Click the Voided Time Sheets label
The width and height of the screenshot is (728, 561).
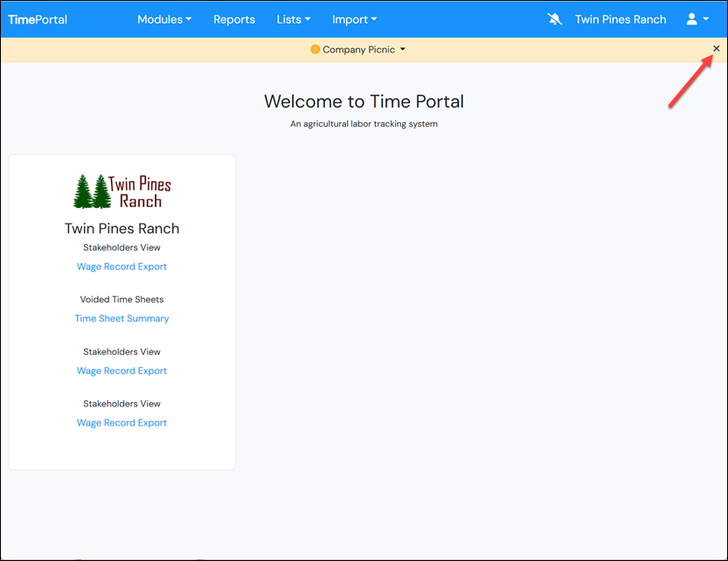[x=121, y=300]
